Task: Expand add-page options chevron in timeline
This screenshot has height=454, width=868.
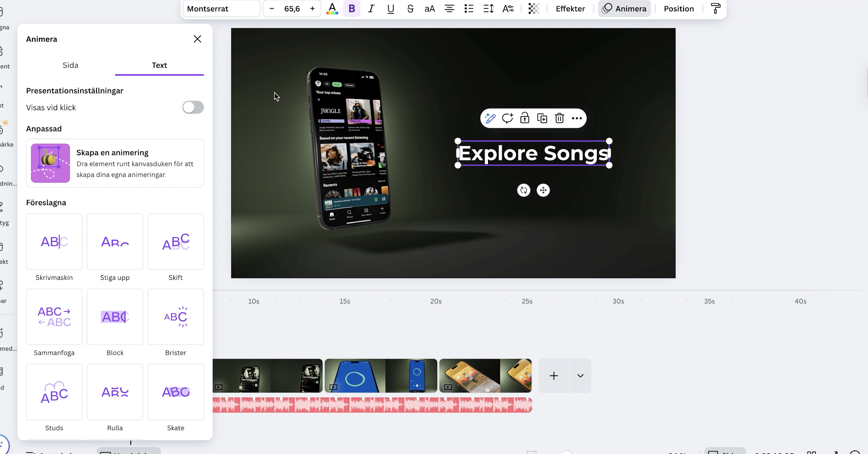Action: (580, 375)
